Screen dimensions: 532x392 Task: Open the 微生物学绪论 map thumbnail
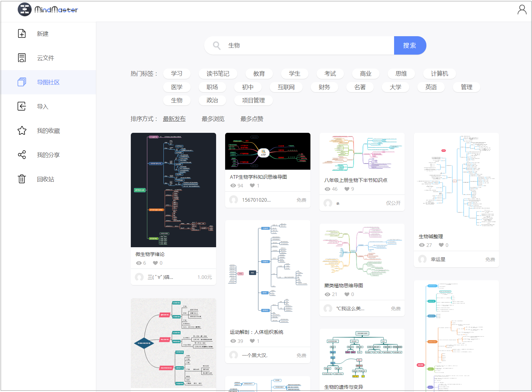(173, 190)
